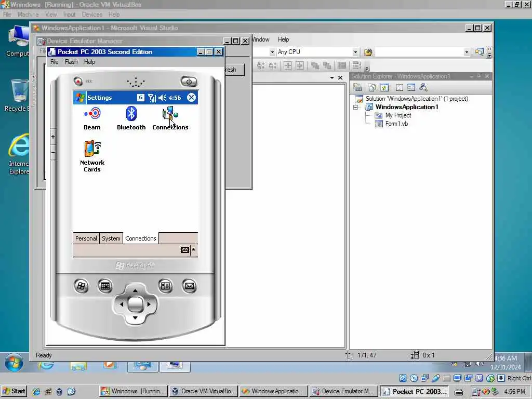This screenshot has width=532, height=399.
Task: Click the D-pad left arrow
Action: (122, 304)
